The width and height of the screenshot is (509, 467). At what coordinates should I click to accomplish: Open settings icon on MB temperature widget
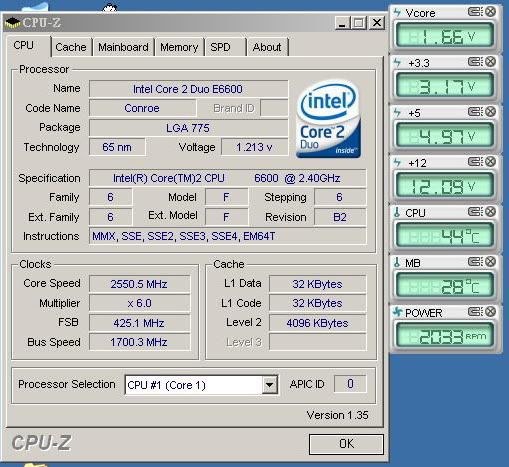(475, 262)
